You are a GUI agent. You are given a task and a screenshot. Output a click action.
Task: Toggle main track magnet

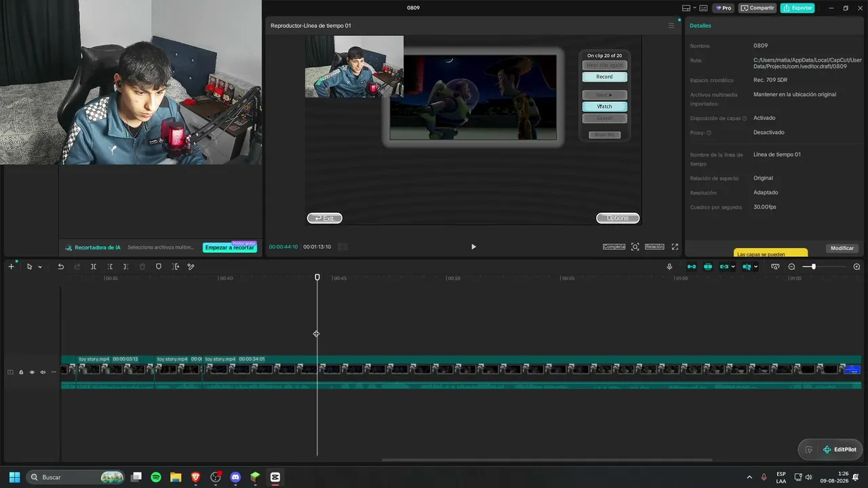[x=692, y=267]
